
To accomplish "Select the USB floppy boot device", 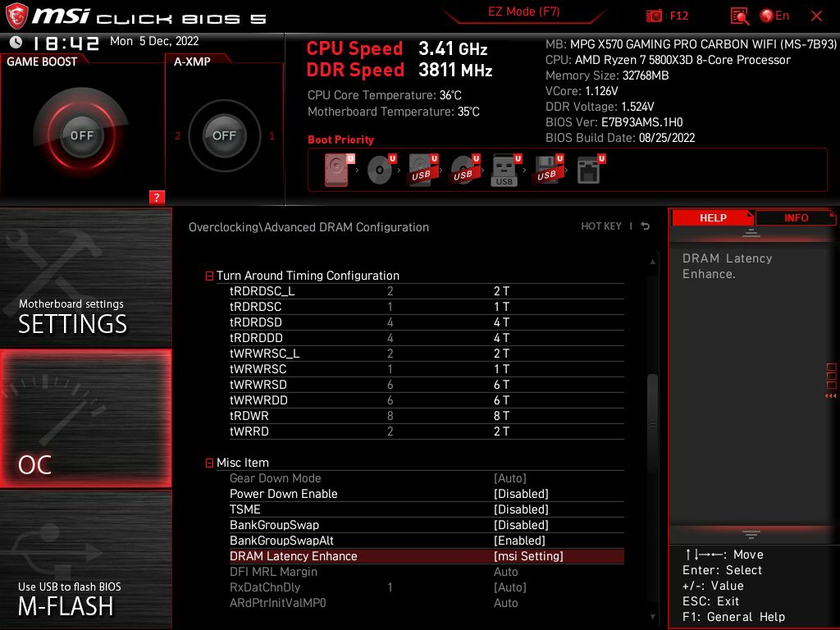I will point(548,171).
